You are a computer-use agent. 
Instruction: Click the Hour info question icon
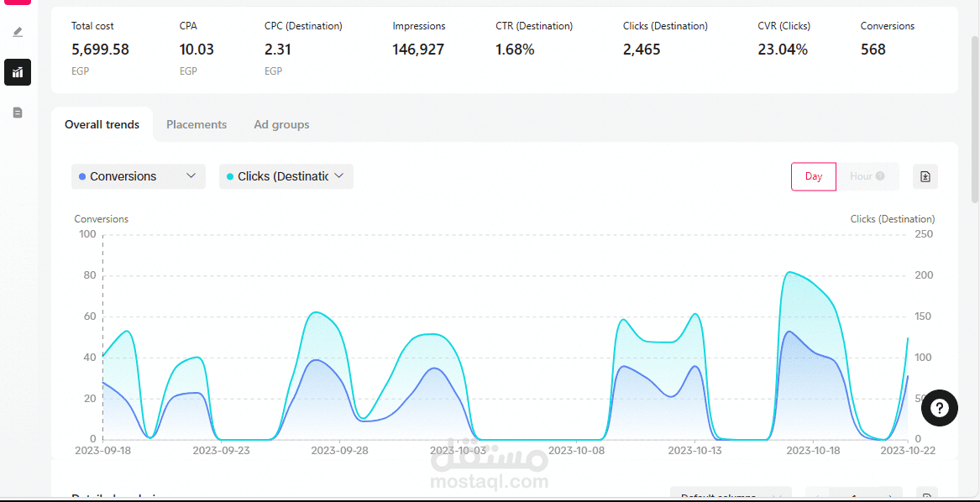pos(880,176)
